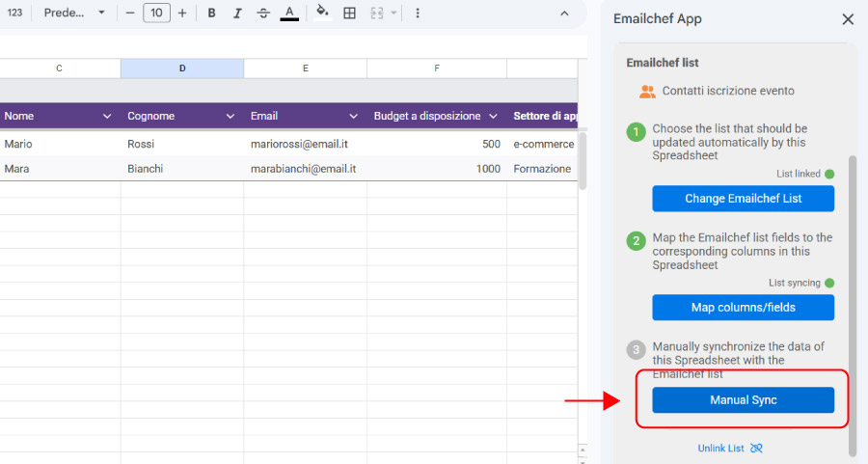Viewport: 868px width, 464px height.
Task: Open the Budget a disposizione filter dropdown
Action: tap(493, 116)
